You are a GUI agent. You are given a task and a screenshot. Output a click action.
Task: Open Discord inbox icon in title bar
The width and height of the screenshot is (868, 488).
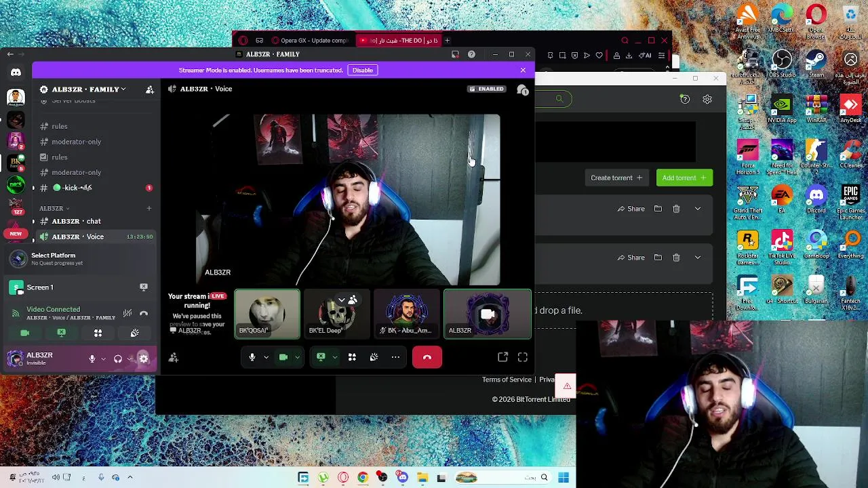pos(455,54)
